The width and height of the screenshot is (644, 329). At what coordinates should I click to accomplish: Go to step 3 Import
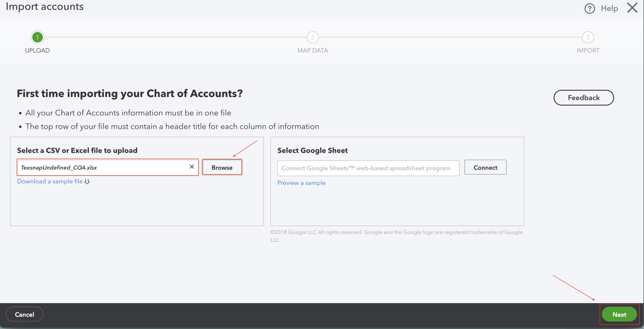point(588,37)
